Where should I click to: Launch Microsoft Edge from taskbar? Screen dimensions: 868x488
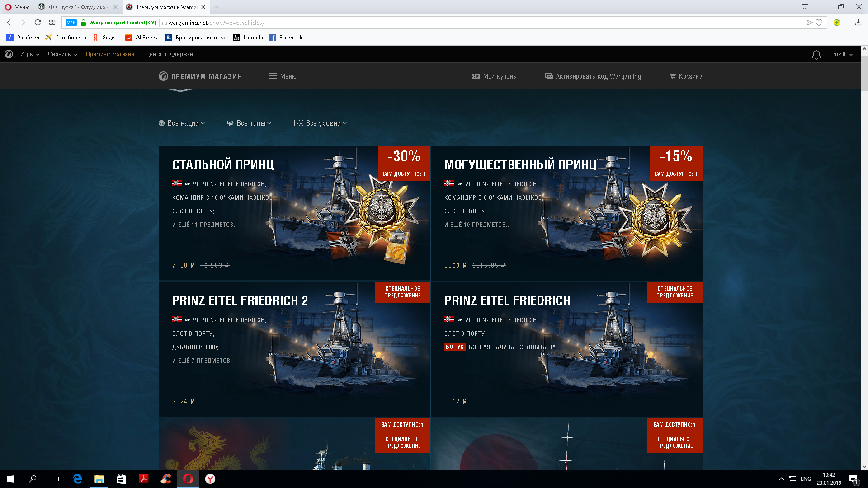(x=77, y=479)
